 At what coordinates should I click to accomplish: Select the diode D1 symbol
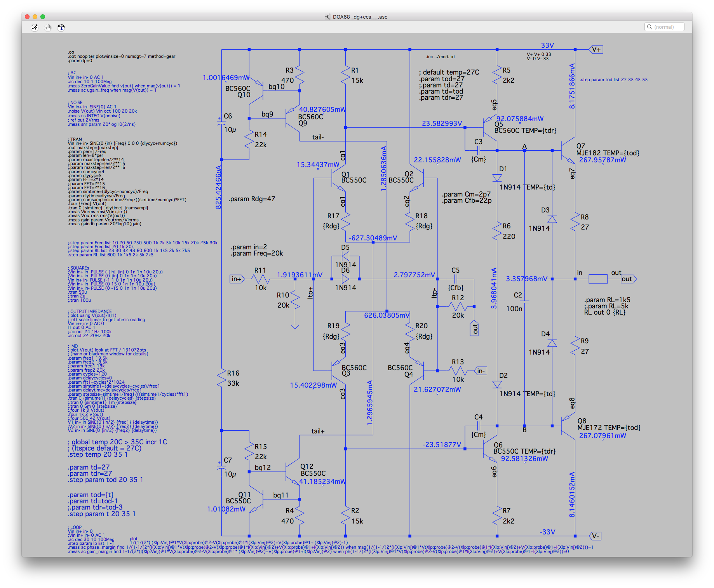coord(497,178)
